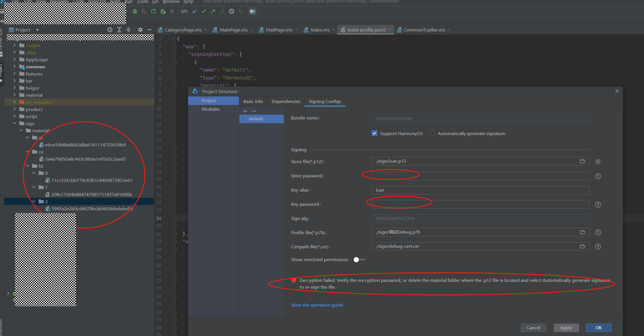
Task: Open the Git menu
Action: pos(155,2)
